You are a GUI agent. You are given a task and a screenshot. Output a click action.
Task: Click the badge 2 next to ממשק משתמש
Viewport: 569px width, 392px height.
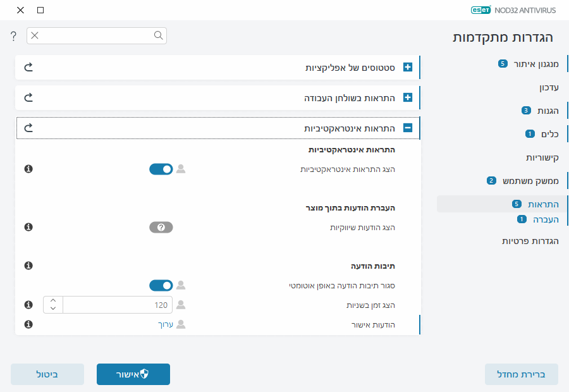(491, 180)
